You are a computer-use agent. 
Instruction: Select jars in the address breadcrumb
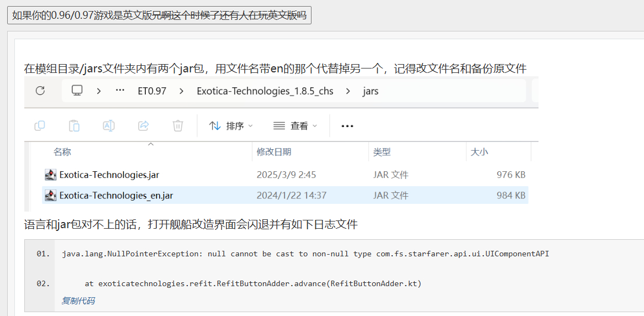point(371,91)
